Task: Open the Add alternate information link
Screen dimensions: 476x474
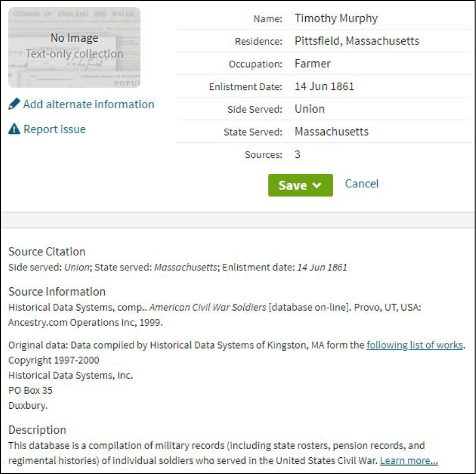Action: (x=88, y=104)
